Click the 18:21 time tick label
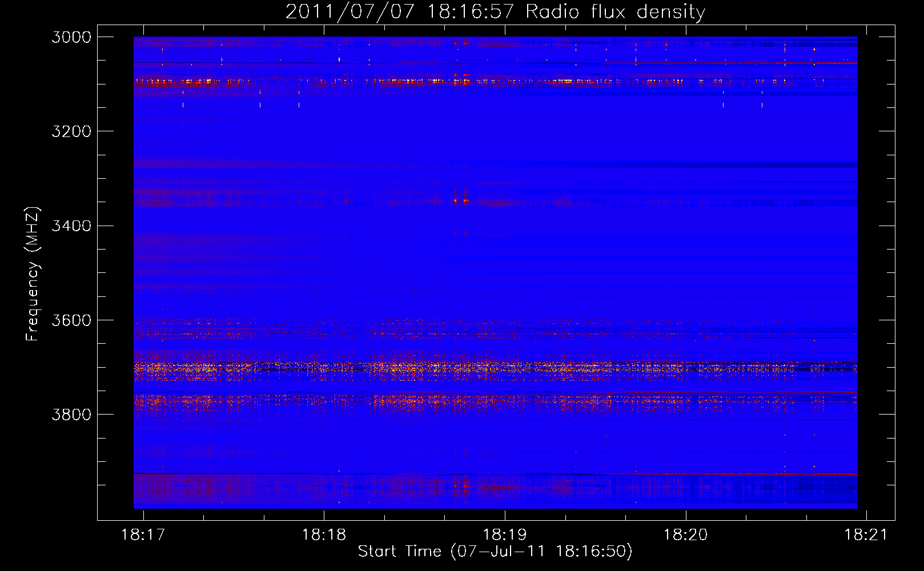Image resolution: width=924 pixels, height=571 pixels. tap(866, 535)
